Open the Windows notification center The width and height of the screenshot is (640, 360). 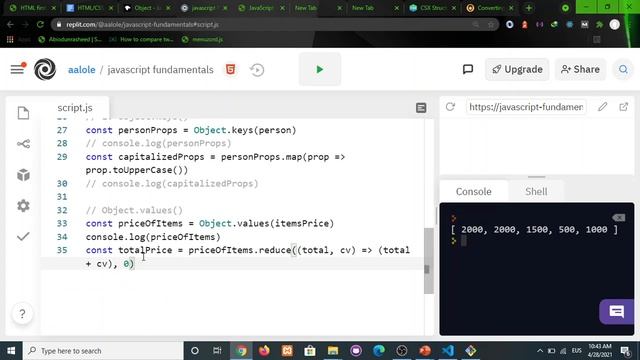(x=625, y=351)
